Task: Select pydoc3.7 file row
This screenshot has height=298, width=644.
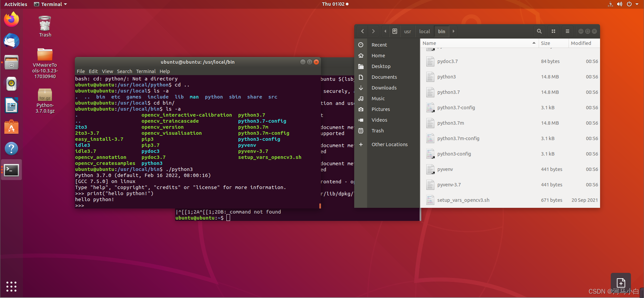Action: tap(510, 61)
